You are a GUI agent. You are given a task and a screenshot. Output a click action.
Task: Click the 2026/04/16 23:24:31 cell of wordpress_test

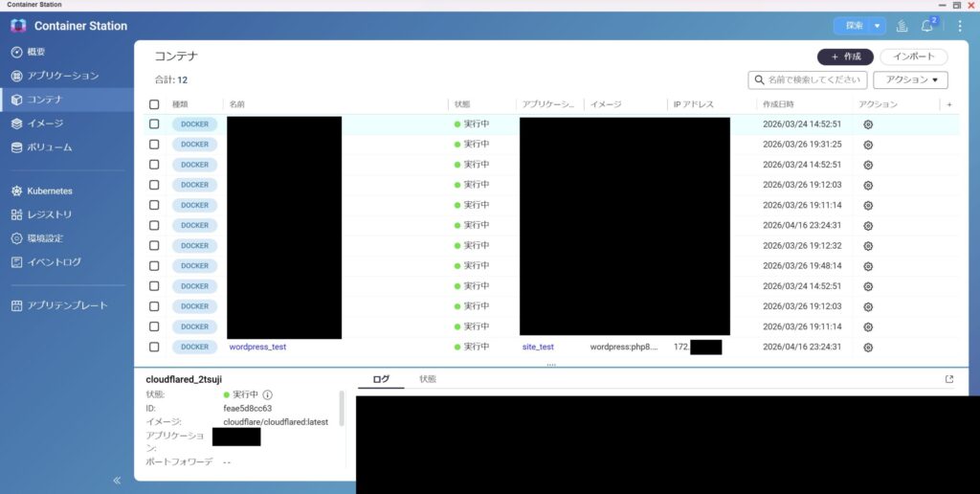[x=802, y=347]
